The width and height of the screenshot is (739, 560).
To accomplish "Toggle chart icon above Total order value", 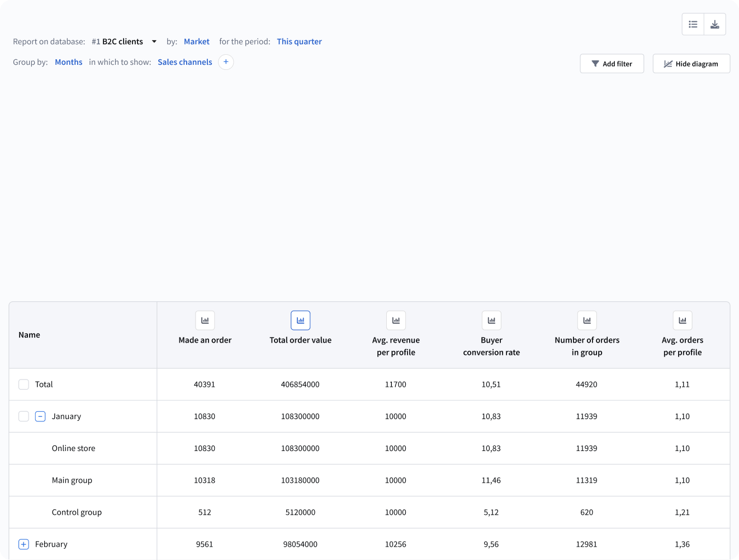I will tap(301, 320).
